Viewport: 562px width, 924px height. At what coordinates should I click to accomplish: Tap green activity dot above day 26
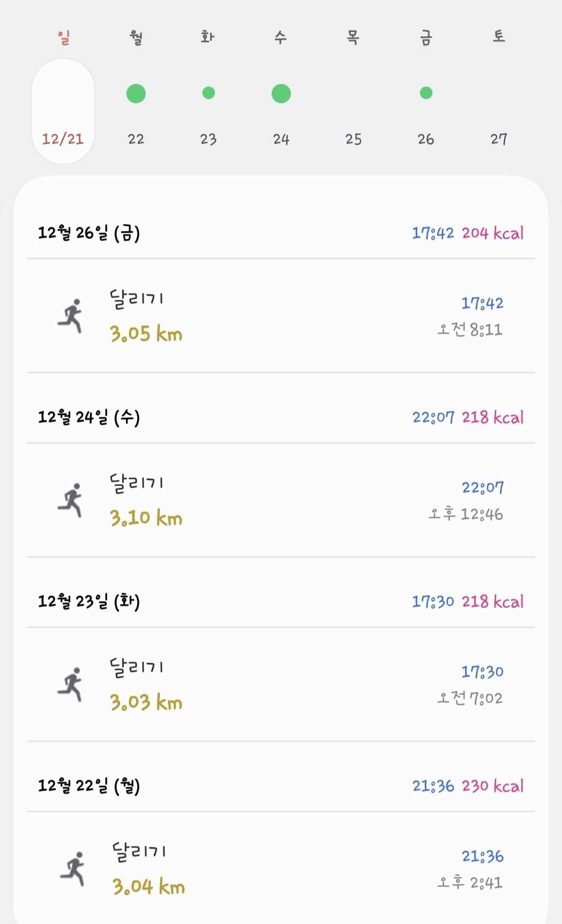[x=426, y=93]
